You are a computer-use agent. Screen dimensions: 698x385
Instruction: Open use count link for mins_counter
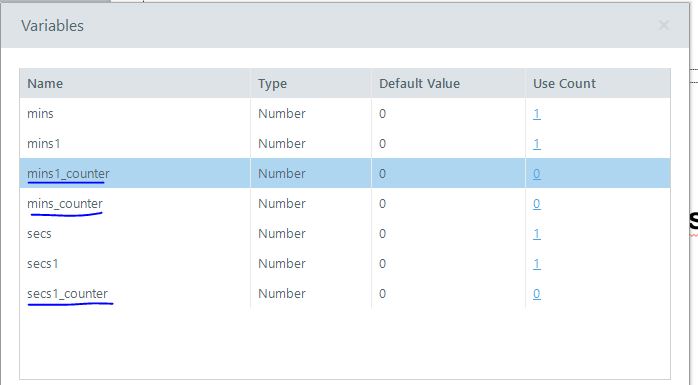point(537,204)
